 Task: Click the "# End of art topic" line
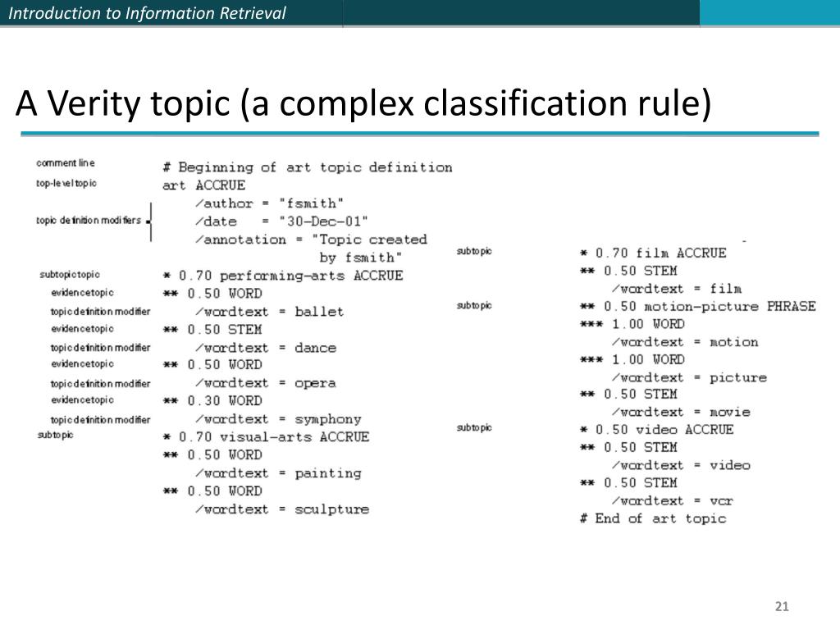654,518
